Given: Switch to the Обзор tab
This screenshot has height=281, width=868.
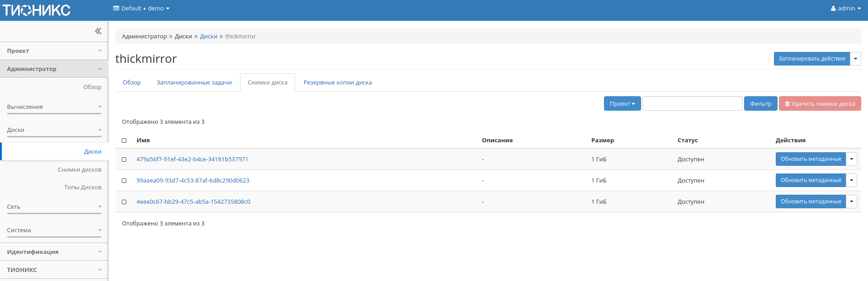Looking at the screenshot, I should [x=132, y=83].
